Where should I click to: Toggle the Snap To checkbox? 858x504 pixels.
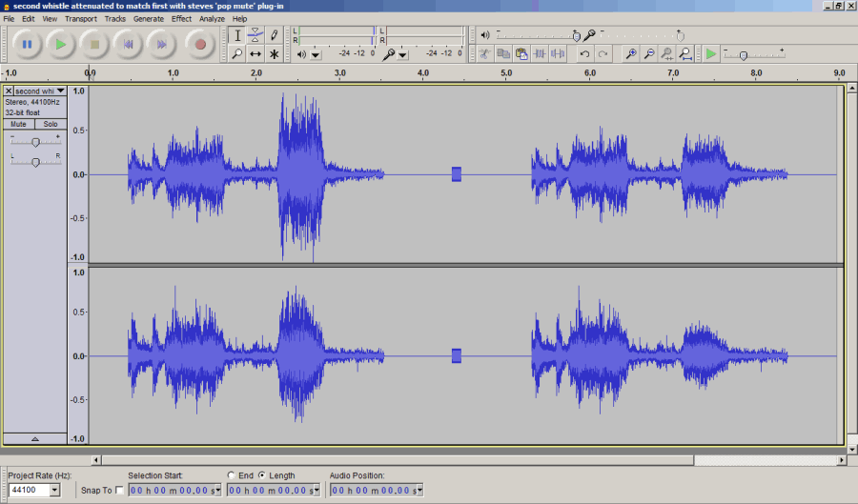[x=119, y=491]
